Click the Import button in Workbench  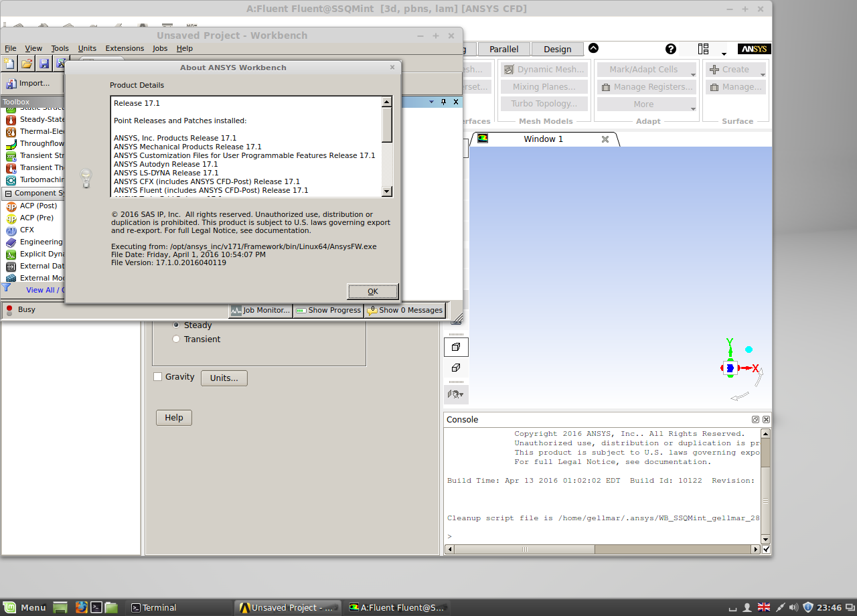coord(28,84)
